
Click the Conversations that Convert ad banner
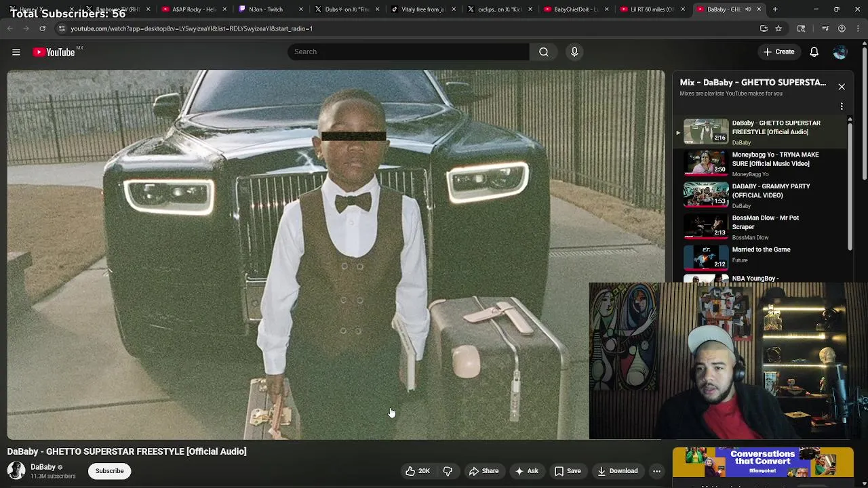tap(763, 463)
